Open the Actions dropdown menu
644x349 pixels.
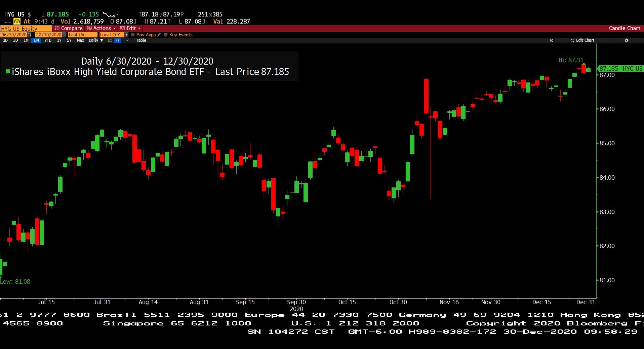point(101,28)
